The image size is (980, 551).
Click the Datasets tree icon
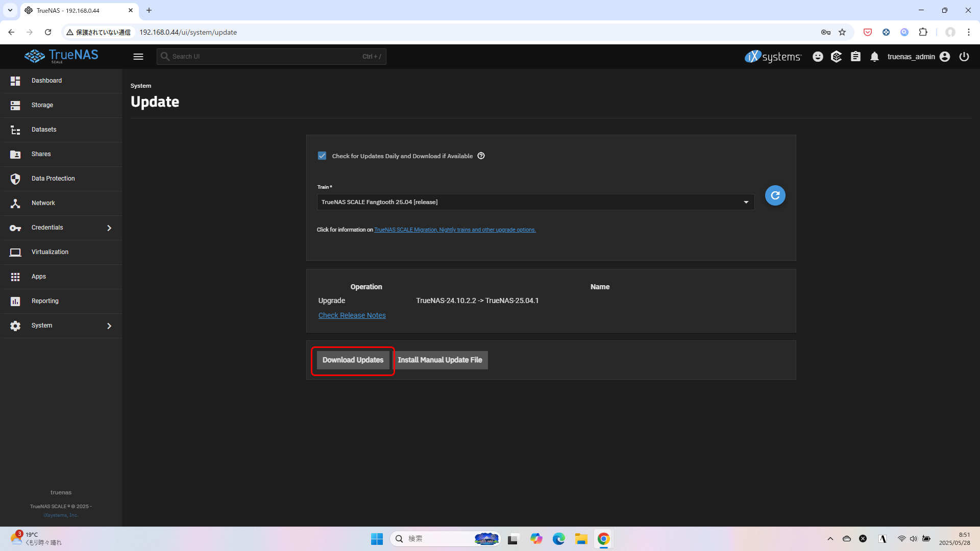point(15,130)
